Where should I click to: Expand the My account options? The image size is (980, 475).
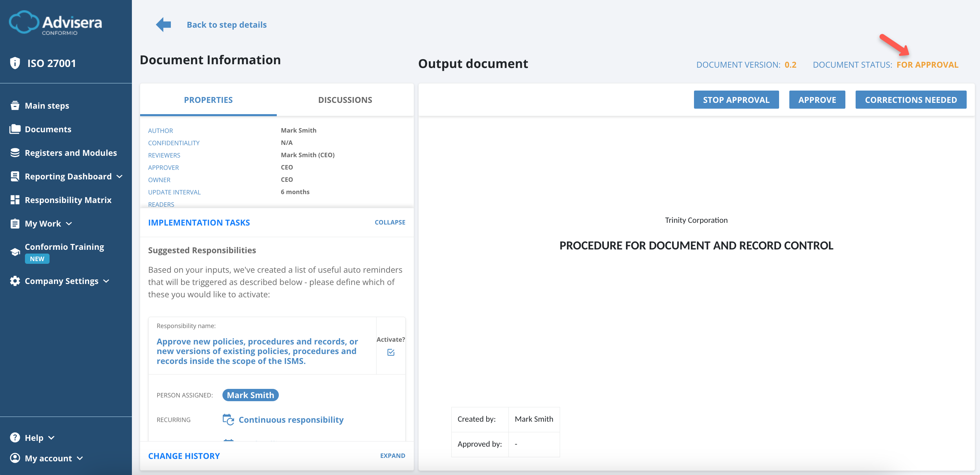[x=80, y=458]
